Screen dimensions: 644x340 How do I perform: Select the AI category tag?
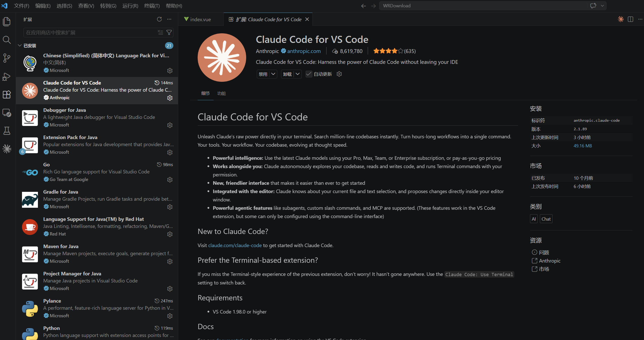pyautogui.click(x=534, y=219)
